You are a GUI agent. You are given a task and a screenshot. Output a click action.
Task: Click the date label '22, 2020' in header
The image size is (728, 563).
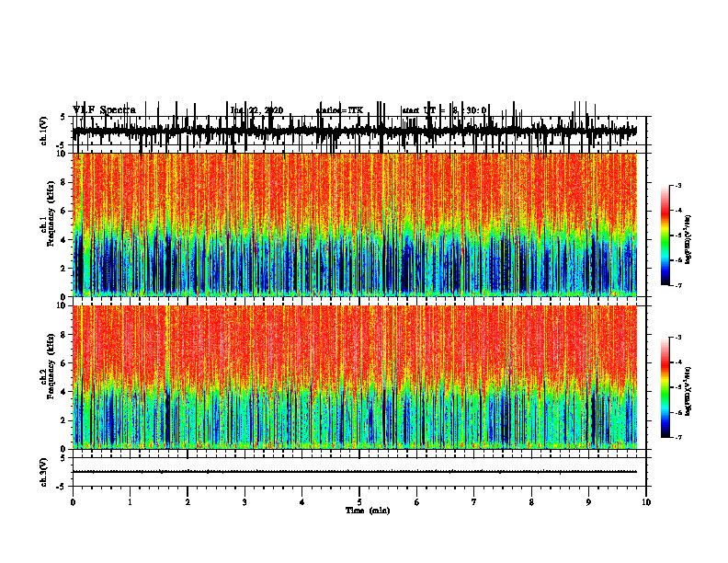tap(266, 110)
